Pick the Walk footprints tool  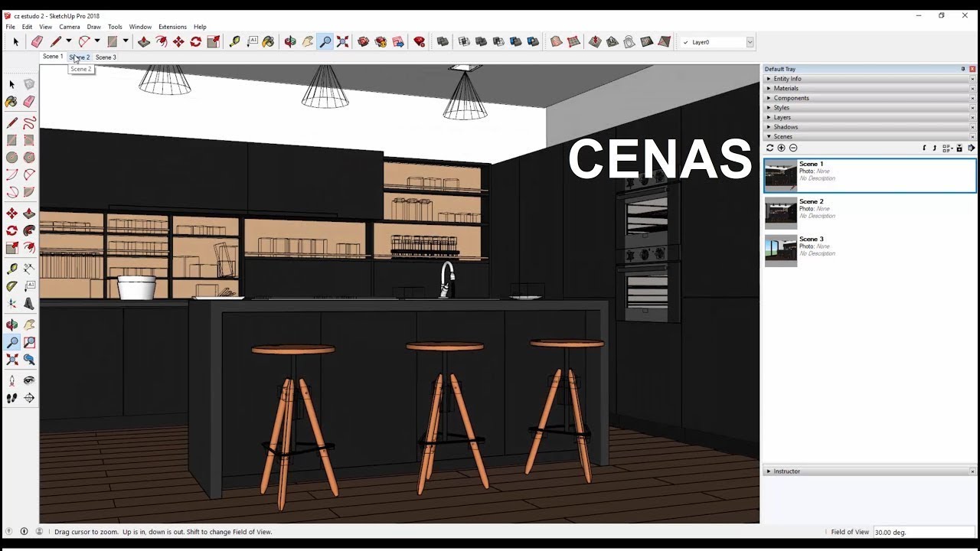pyautogui.click(x=11, y=398)
